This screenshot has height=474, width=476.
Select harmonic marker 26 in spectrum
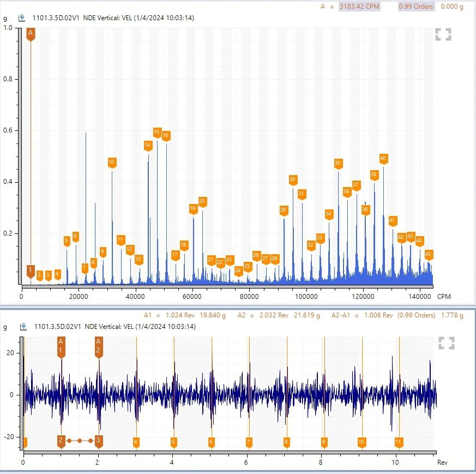click(256, 256)
